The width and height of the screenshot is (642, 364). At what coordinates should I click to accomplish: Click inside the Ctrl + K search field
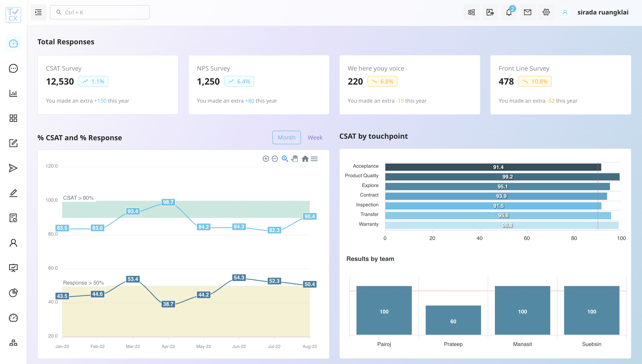pyautogui.click(x=100, y=12)
